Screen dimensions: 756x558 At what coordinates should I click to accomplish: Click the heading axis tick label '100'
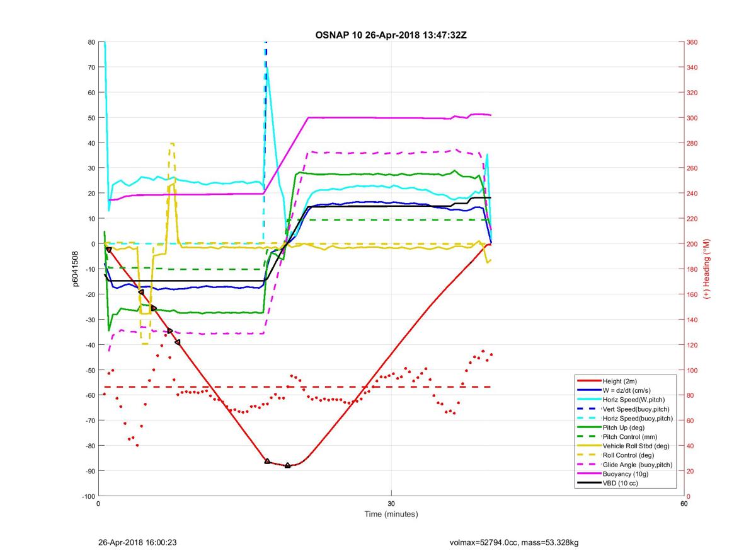692,370
